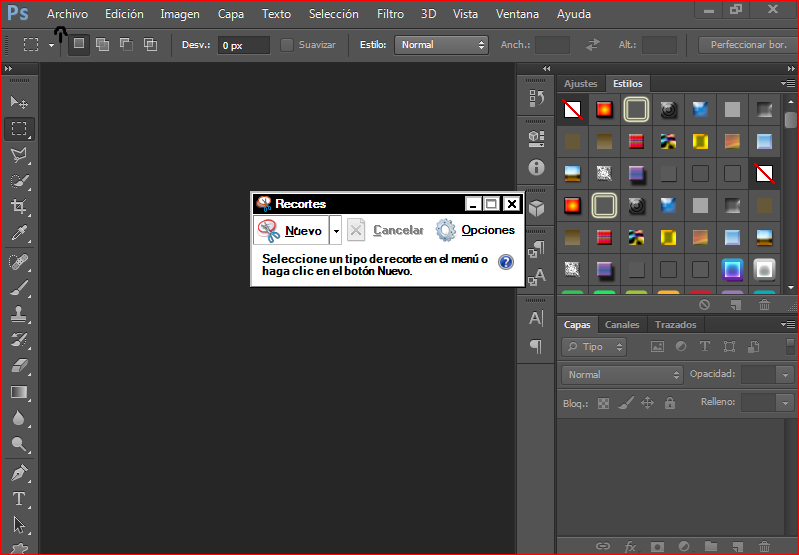The width and height of the screenshot is (799, 555).
Task: Open the Character panel icon
Action: click(x=536, y=318)
